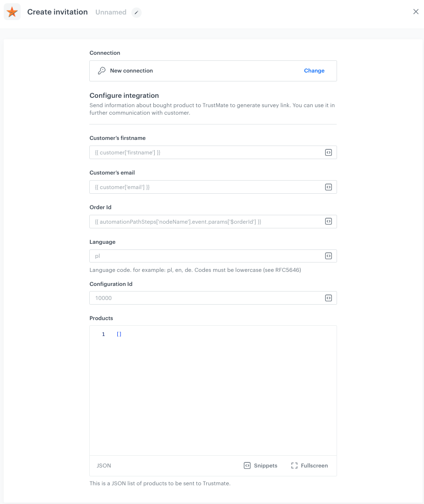Open snippet picker for Customer's firstname field
The height and width of the screenshot is (504, 424).
[x=328, y=152]
